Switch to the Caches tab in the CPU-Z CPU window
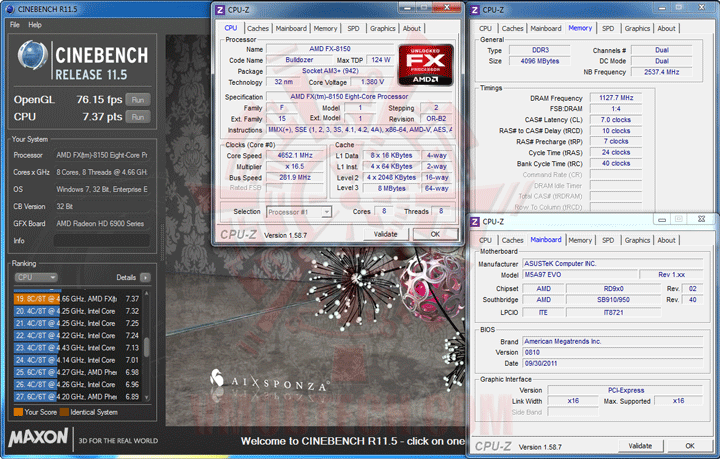Screen dimensions: 720x459 (x=258, y=28)
